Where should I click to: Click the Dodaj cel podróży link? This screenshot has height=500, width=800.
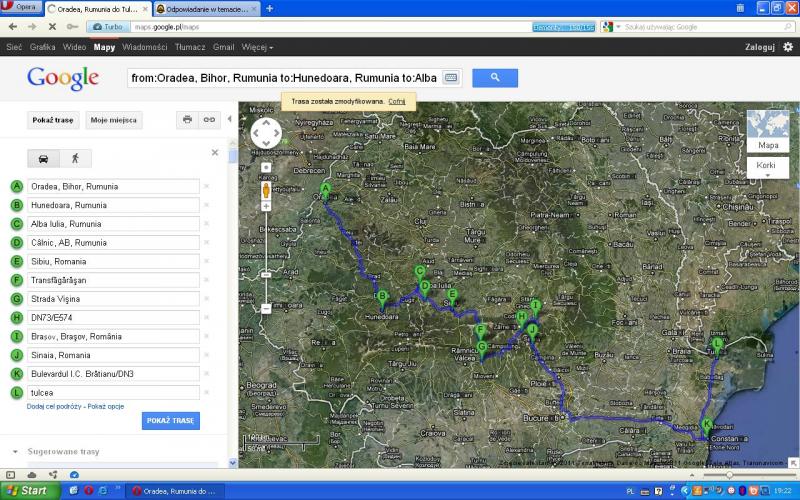point(54,407)
